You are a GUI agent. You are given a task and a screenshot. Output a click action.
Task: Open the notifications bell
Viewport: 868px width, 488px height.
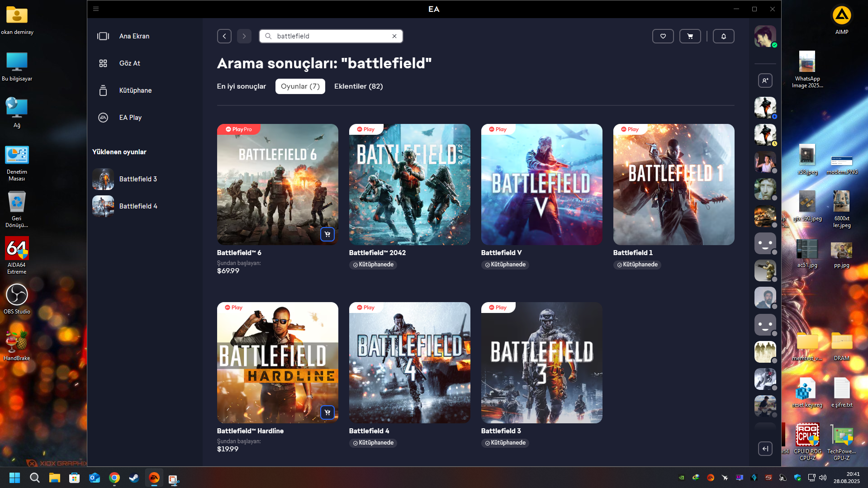coord(724,36)
